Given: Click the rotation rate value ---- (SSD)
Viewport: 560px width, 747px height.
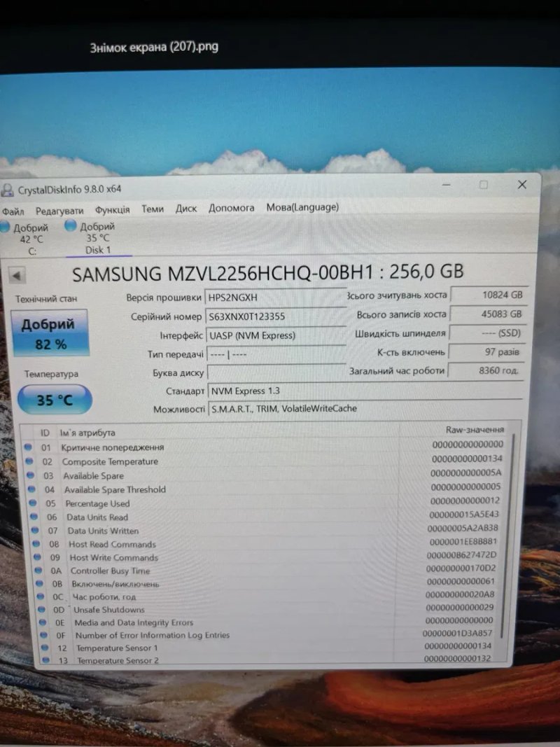Looking at the screenshot, I should coord(488,333).
